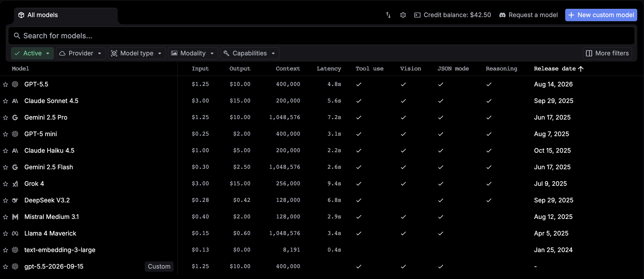Click Google logo beside Gemini 2.5 Flash
The width and height of the screenshot is (644, 279).
[x=15, y=167]
